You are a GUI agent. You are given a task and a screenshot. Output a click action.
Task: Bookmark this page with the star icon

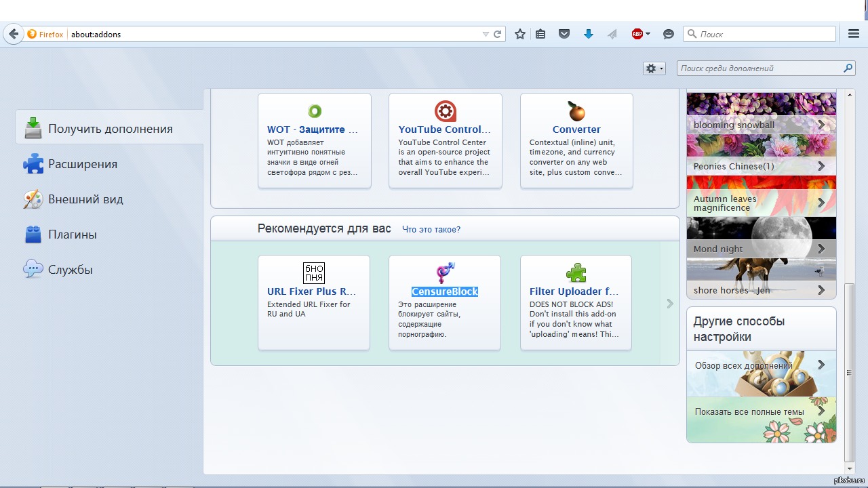(x=520, y=34)
